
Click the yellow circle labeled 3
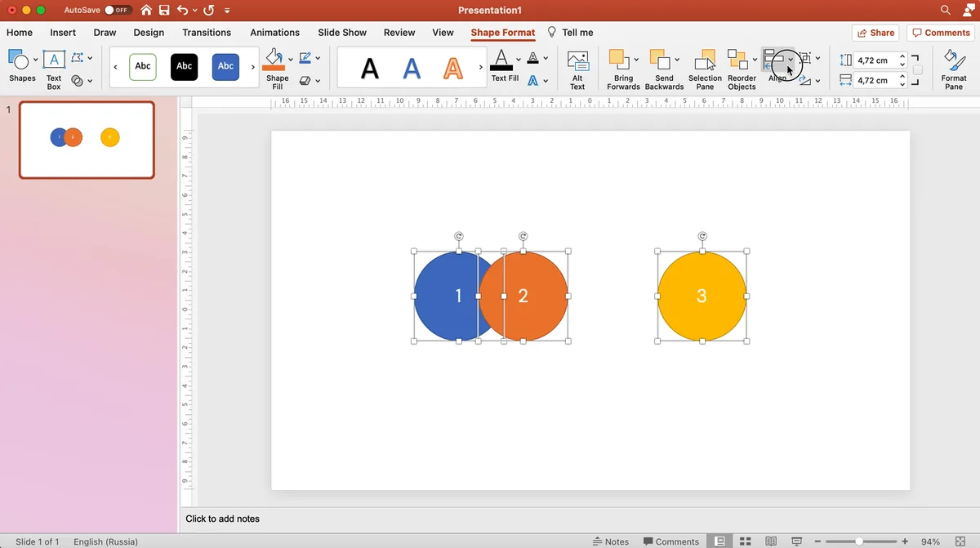pyautogui.click(x=702, y=296)
